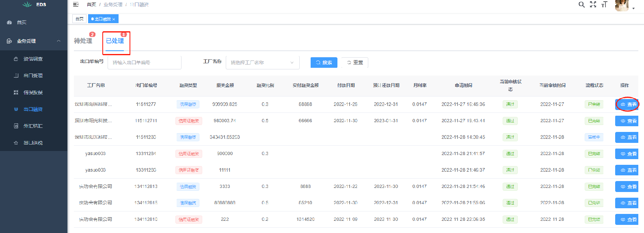This screenshot has width=644, height=233.
Task: Click the 流程状态 column header
Action: (x=594, y=85)
